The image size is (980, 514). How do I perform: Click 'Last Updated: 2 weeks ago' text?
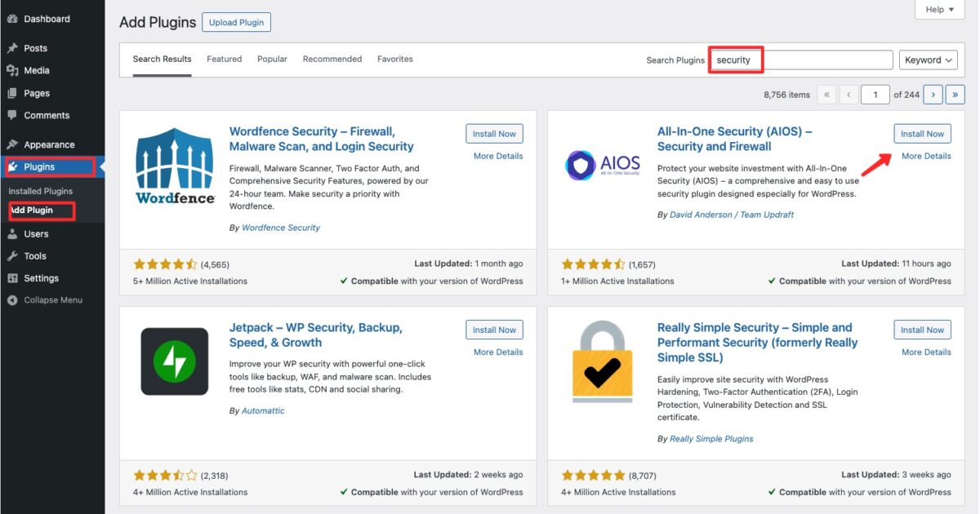coord(468,474)
